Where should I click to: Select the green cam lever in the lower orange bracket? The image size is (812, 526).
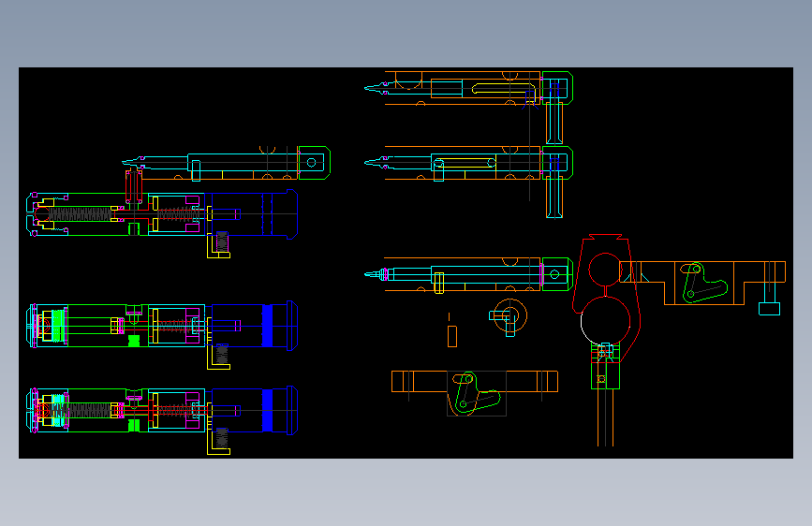pos(477,393)
